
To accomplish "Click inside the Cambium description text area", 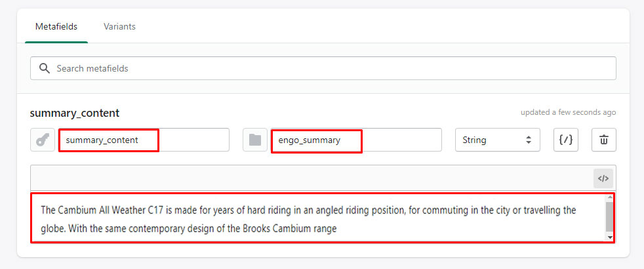I will tap(318, 218).
